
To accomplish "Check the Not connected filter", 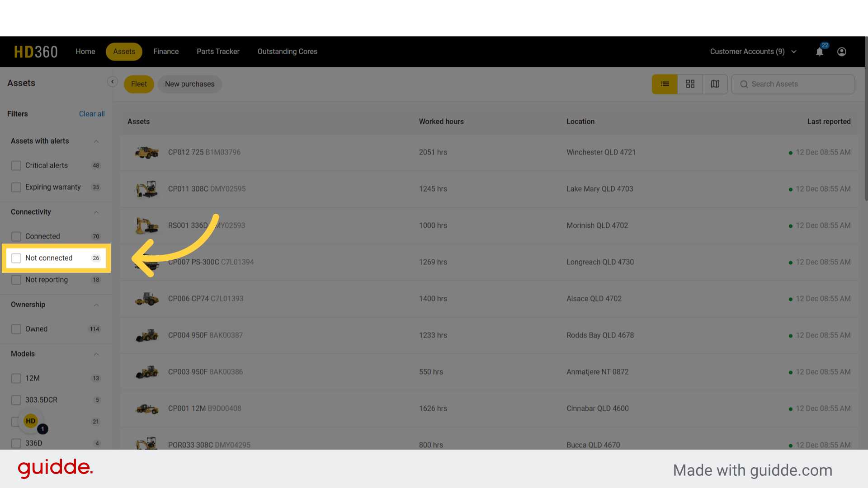I will click(16, 258).
